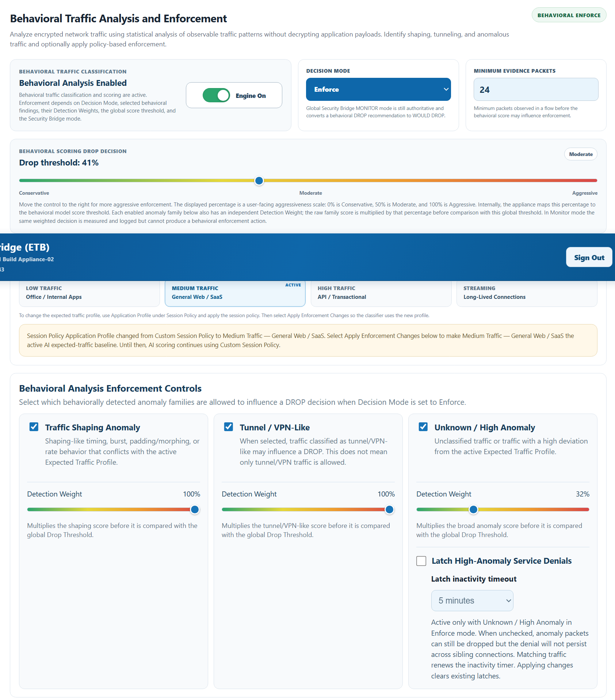Viewport: 615px width, 700px height.
Task: Select the Medium Traffic General Web card
Action: coord(235,293)
